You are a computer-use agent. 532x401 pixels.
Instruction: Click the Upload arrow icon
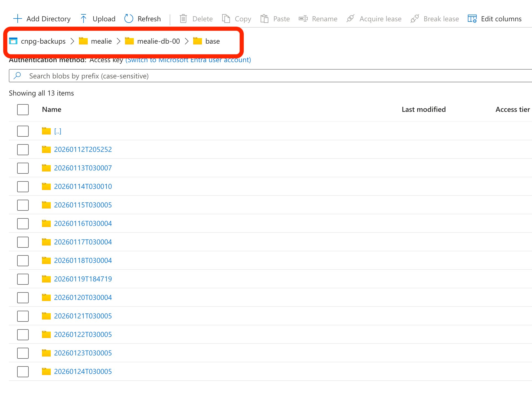[x=83, y=19]
